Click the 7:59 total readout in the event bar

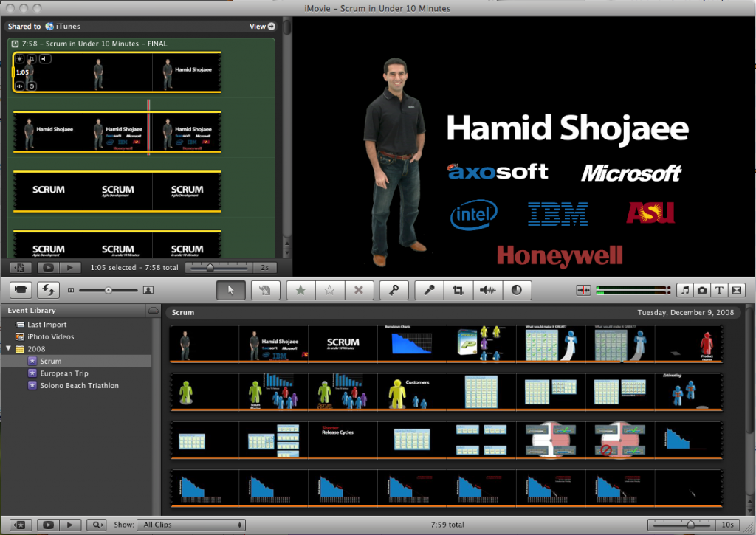pos(447,525)
